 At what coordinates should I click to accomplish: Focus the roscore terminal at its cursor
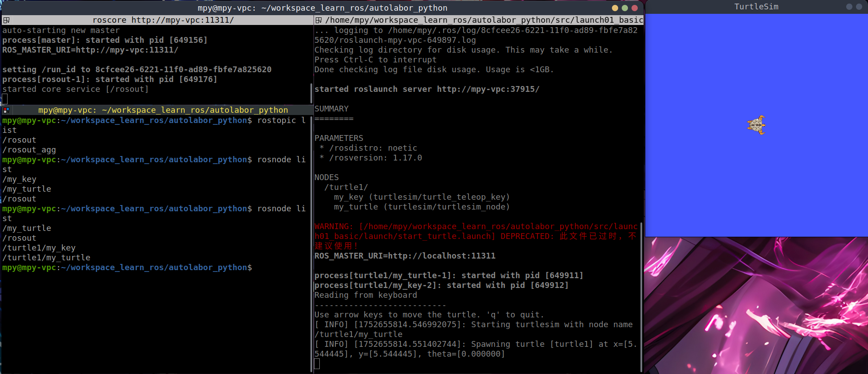5,99
